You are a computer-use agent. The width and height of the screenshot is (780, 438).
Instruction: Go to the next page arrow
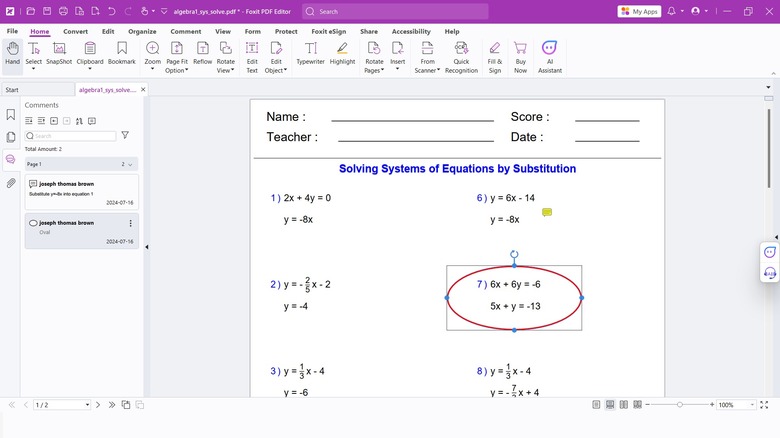point(98,405)
